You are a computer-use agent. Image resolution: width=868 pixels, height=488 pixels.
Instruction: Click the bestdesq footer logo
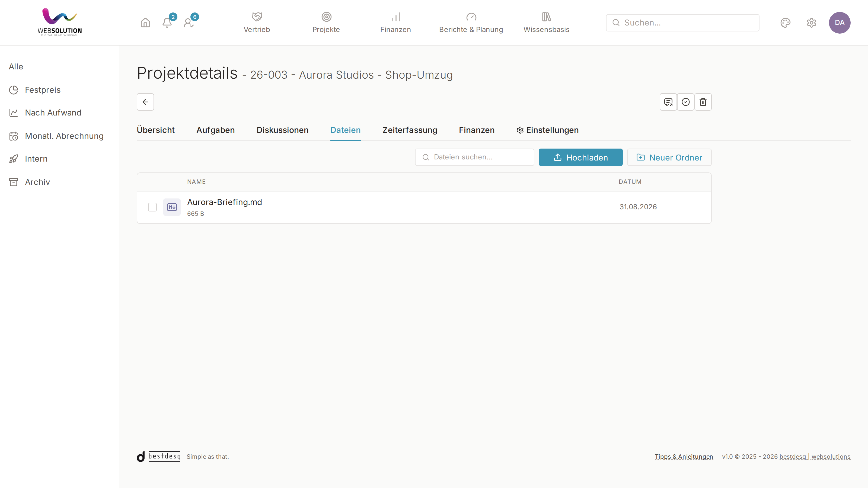pyautogui.click(x=158, y=456)
